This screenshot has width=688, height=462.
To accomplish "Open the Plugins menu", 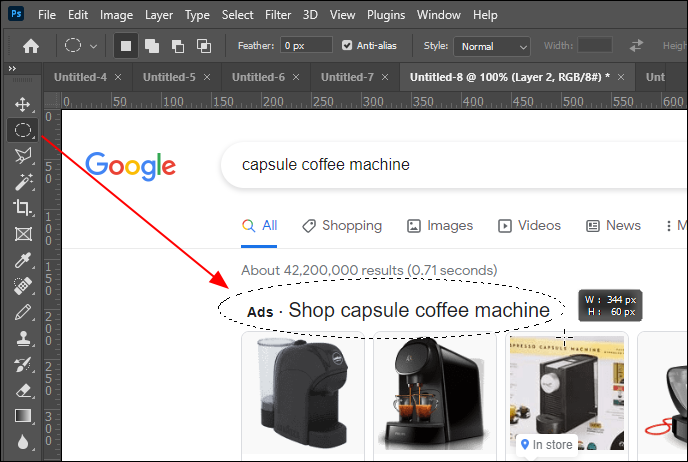I will tap(386, 15).
